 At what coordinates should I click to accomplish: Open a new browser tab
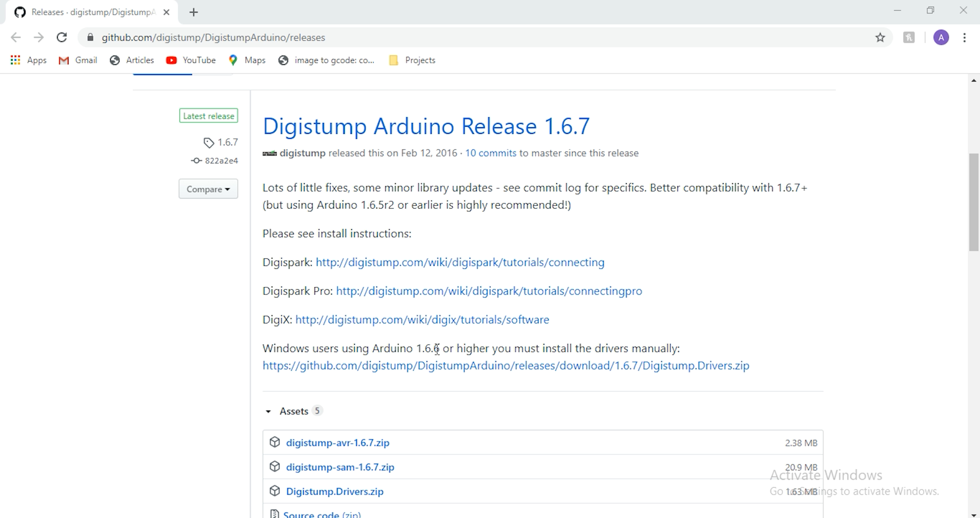[x=193, y=12]
